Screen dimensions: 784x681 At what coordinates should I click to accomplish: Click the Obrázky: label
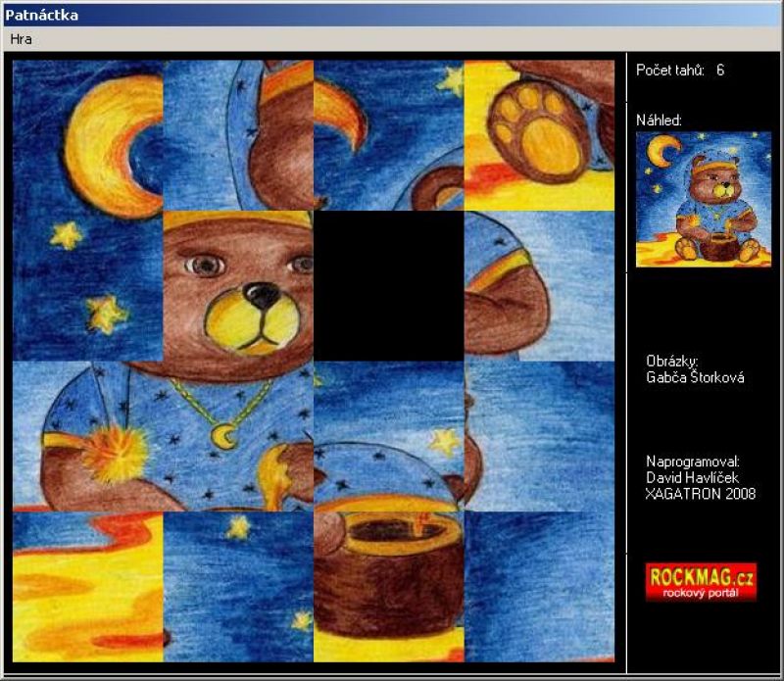(x=672, y=361)
